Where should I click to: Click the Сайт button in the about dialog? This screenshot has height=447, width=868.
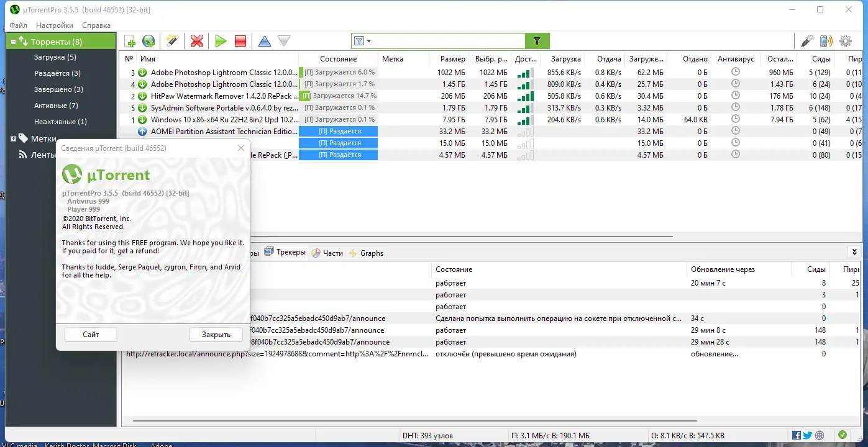pos(91,334)
